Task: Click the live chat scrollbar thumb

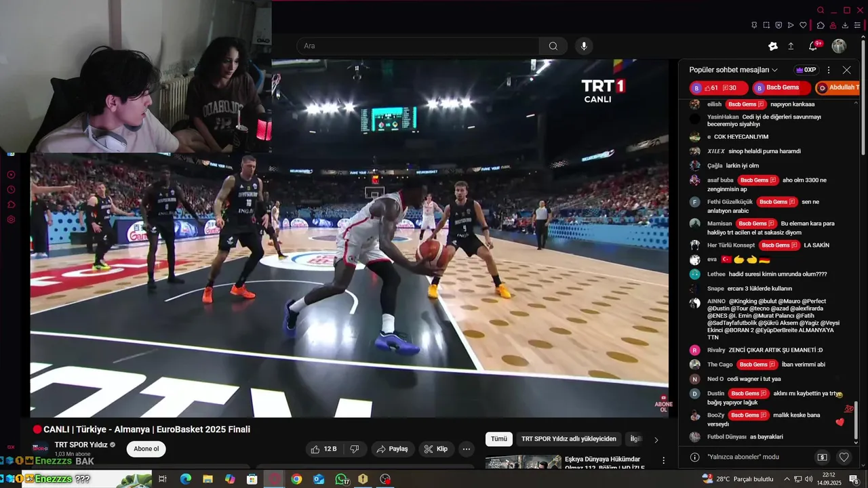Action: 856,420
